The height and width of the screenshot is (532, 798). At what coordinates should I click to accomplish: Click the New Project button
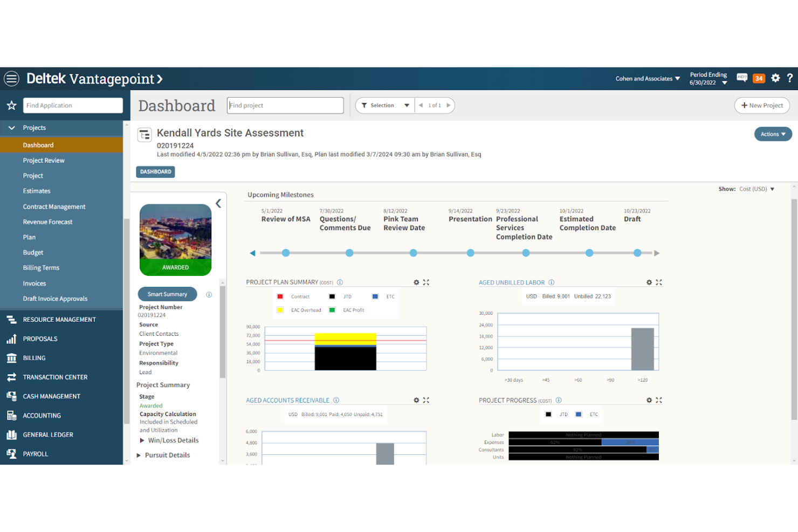point(762,105)
